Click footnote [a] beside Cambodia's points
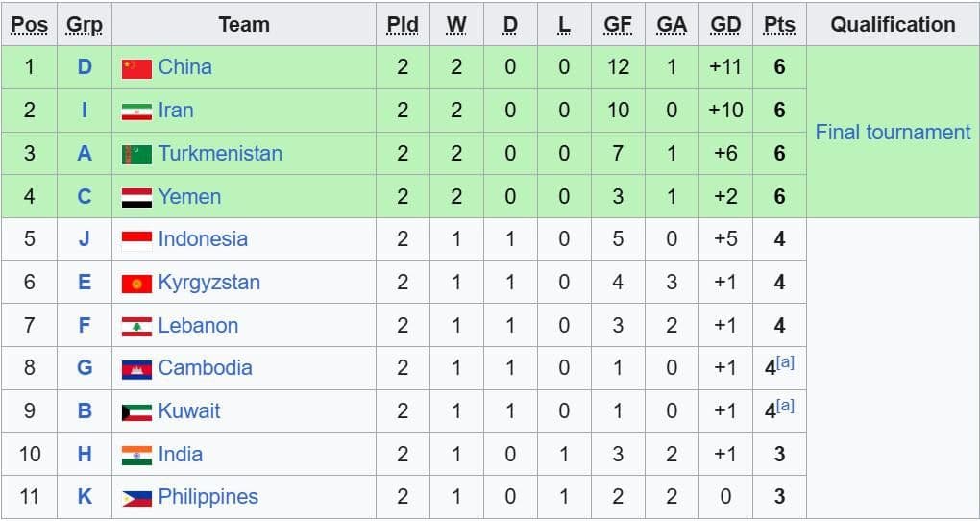The height and width of the screenshot is (521, 980). 786,362
